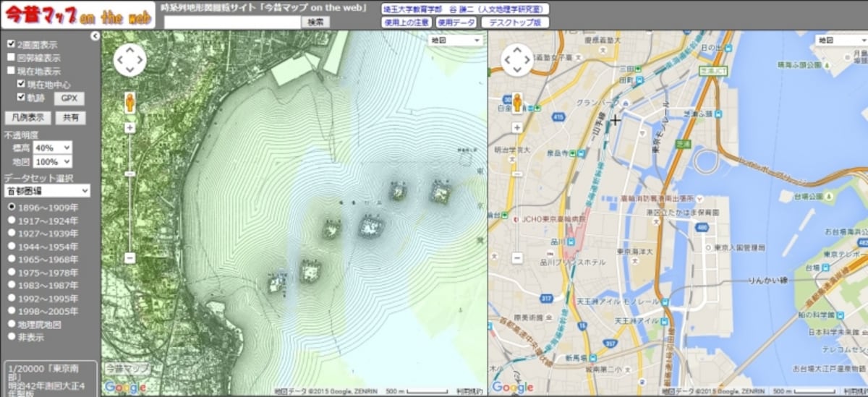This screenshot has width=868, height=397.
Task: Click 利用規約 link on the right map
Action: [856, 391]
